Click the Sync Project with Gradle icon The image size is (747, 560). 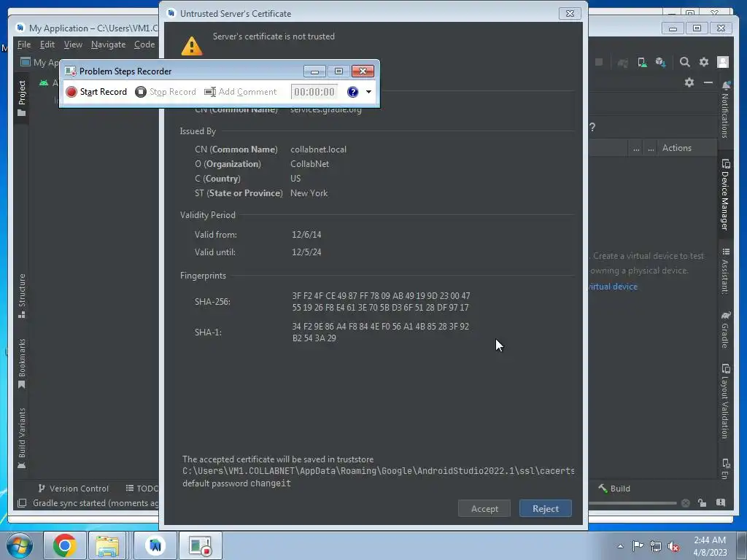[622, 63]
